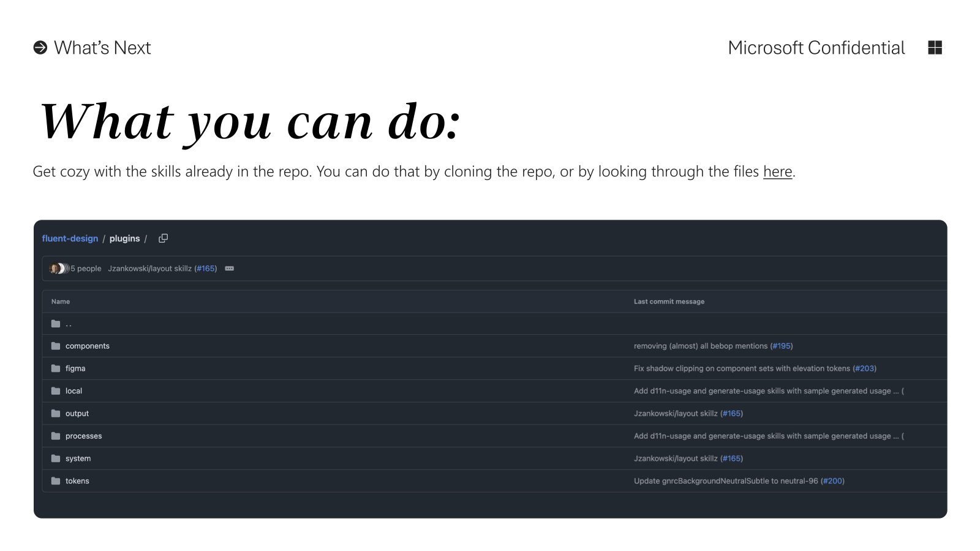The image size is (980, 551).
Task: Click the local folder icon
Action: [56, 391]
